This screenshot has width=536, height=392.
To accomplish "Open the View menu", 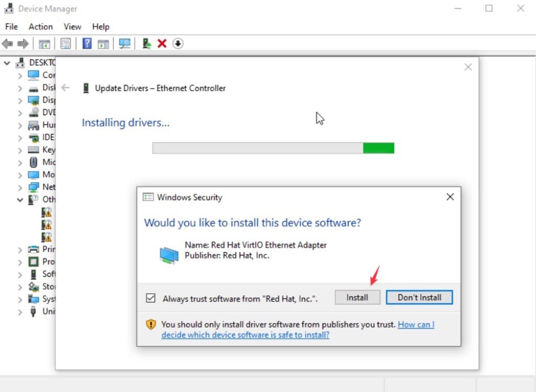I will click(72, 27).
